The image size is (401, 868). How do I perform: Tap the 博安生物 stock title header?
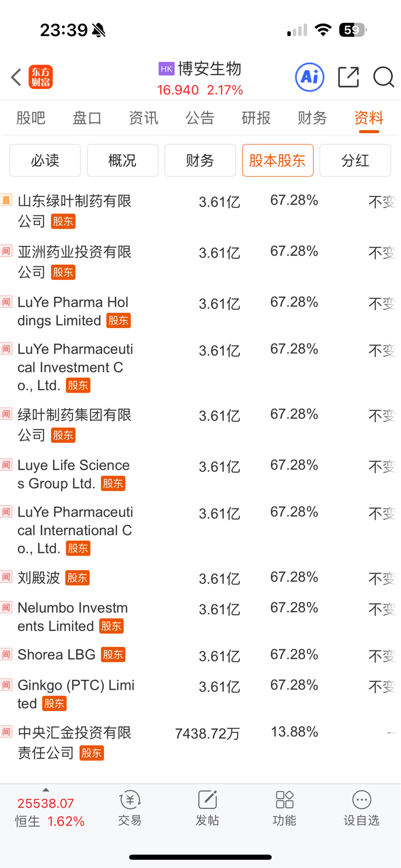pyautogui.click(x=200, y=69)
